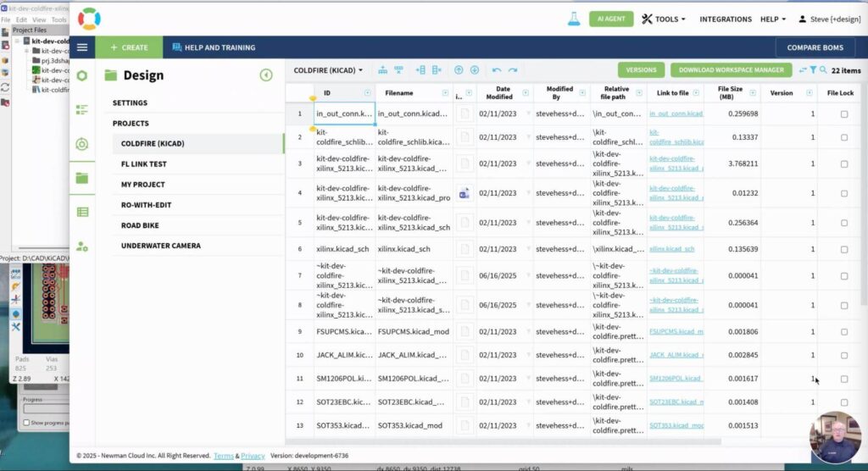Open the HELP dropdown menu
868x471 pixels.
(x=773, y=19)
